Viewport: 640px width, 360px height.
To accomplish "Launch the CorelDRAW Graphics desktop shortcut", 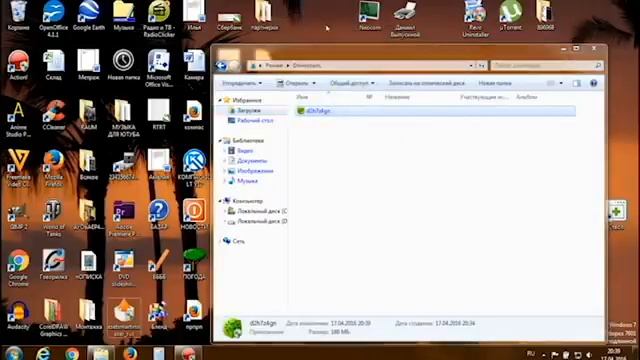I will (x=53, y=318).
